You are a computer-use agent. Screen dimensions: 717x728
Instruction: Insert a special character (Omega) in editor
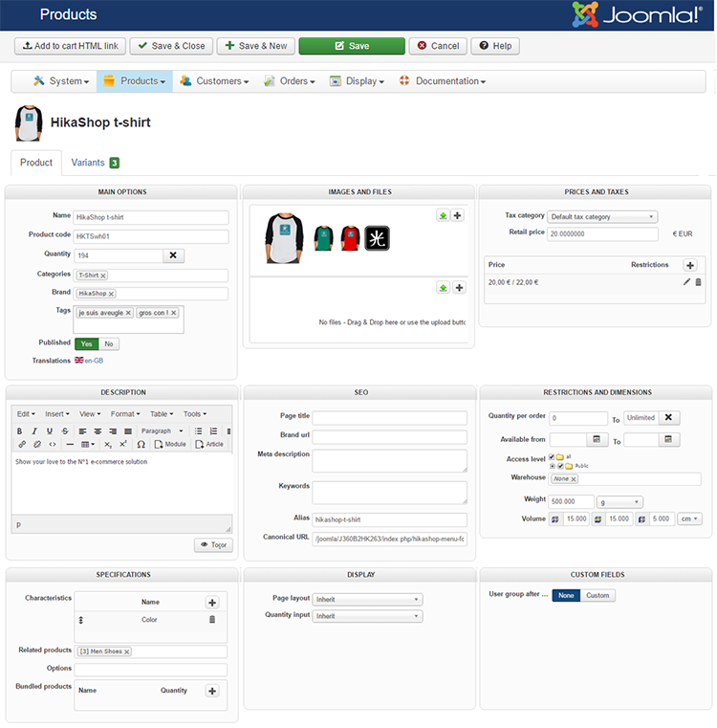pos(141,444)
